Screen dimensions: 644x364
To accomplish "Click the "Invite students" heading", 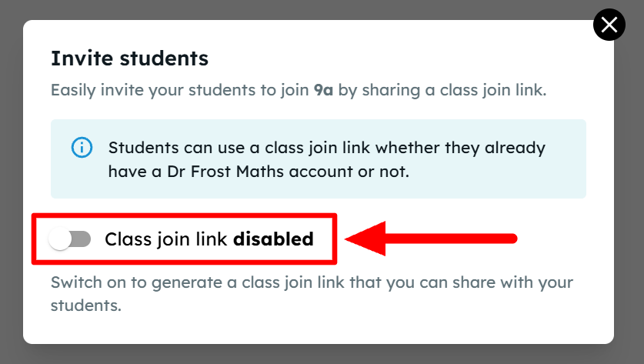I will pyautogui.click(x=129, y=58).
